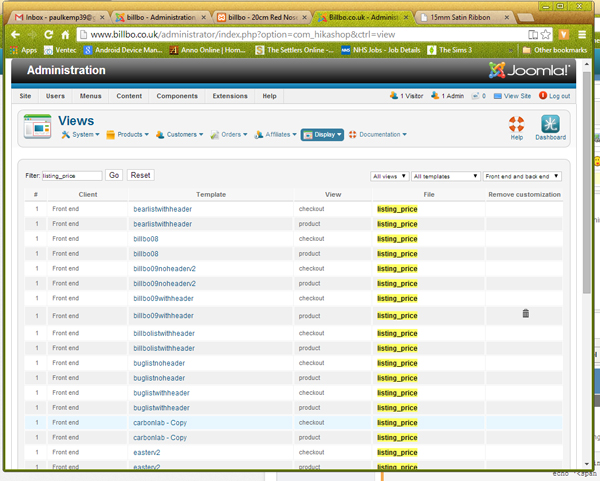Image resolution: width=600 pixels, height=481 pixels.
Task: Expand the Display dropdown menu
Action: coord(322,135)
